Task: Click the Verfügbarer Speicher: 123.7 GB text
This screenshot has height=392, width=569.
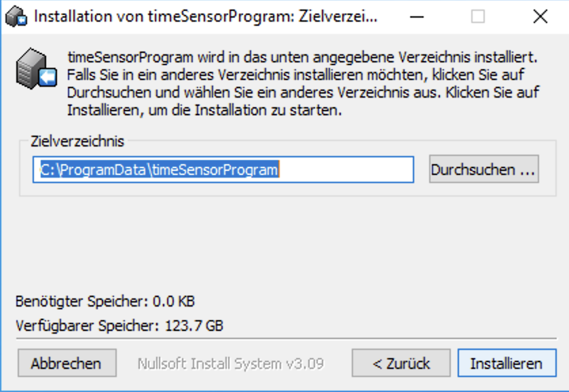Action: click(x=120, y=326)
